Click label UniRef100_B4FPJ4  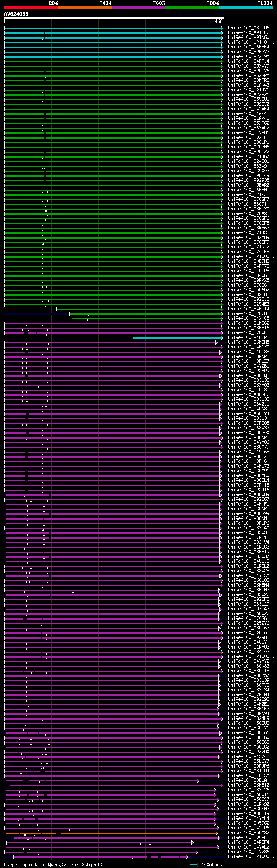[x=248, y=61]
